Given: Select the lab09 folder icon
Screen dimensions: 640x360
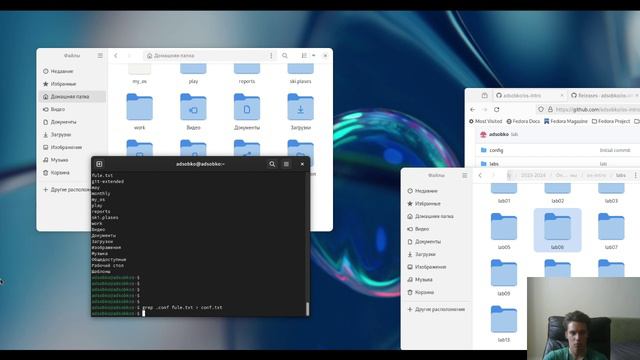Looking at the screenshot, I should click(x=504, y=273).
